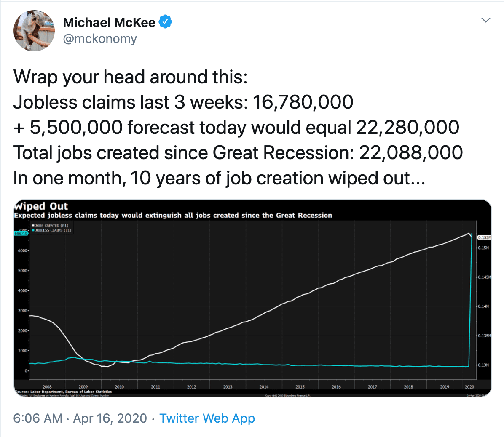
Task: Click the Wiped Out chart title
Action: click(41, 206)
